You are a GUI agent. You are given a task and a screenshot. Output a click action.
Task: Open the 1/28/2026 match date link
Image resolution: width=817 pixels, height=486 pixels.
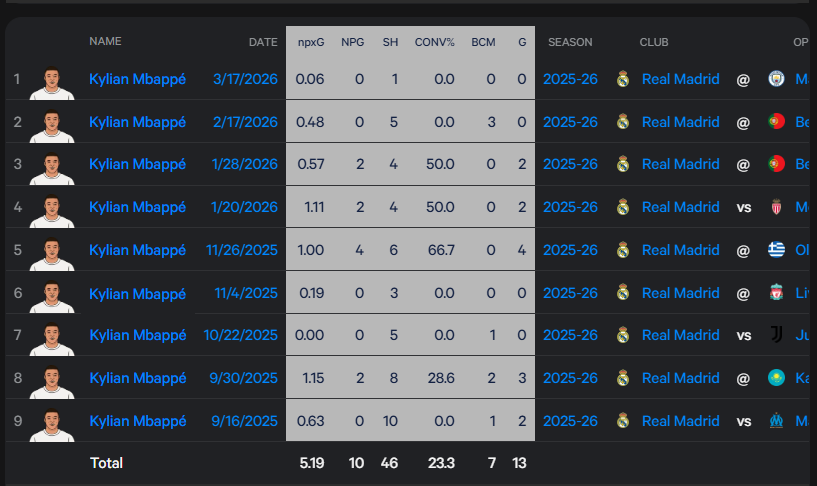244,164
